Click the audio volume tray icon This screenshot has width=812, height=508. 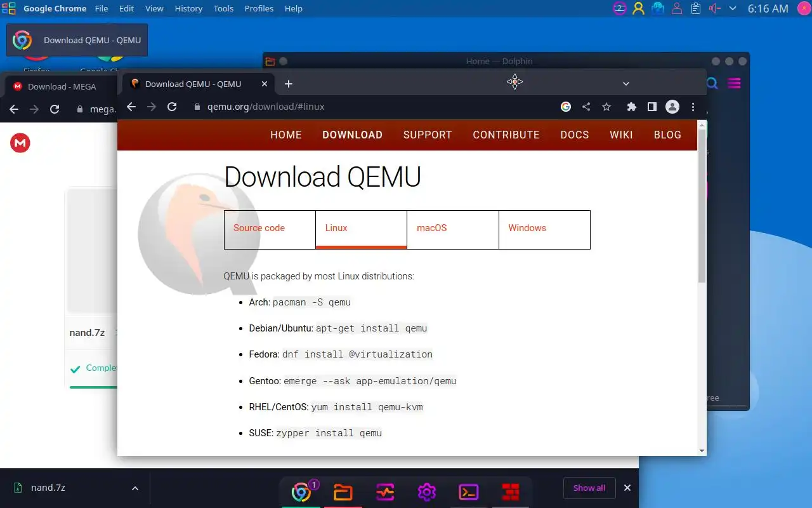715,8
